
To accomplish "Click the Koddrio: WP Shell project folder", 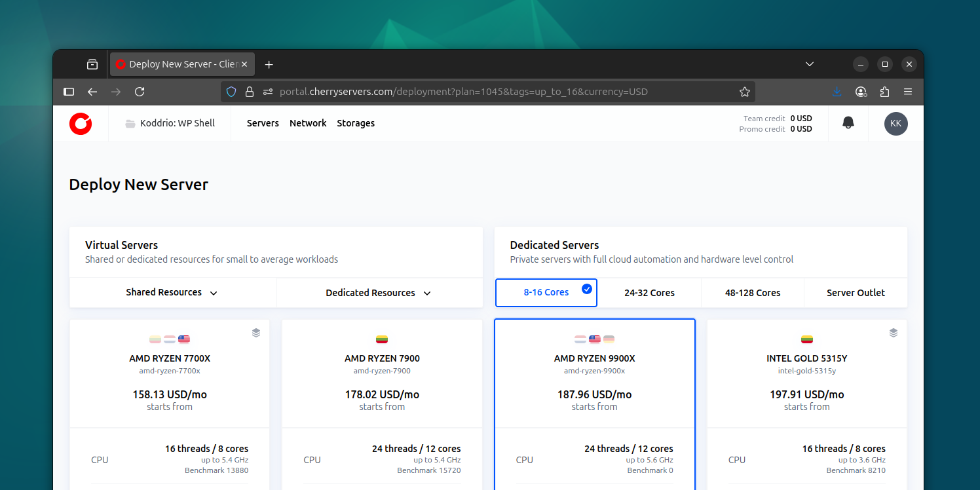I will [170, 123].
